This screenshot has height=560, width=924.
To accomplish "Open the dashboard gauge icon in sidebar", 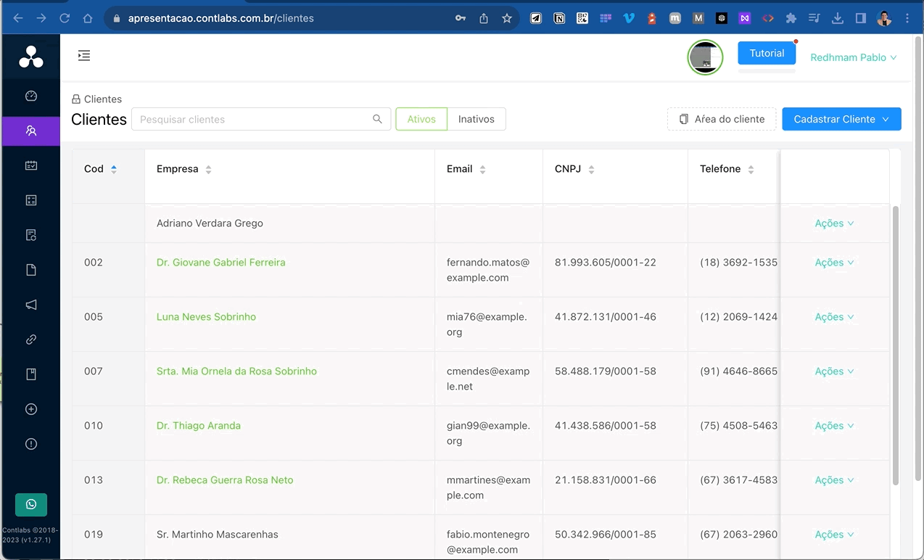I will click(x=30, y=96).
